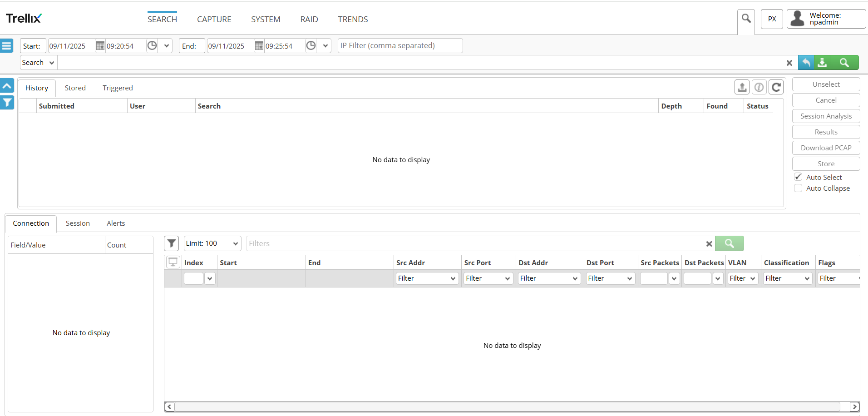Open the Src Packets filter dropdown arrow

[x=674, y=278]
